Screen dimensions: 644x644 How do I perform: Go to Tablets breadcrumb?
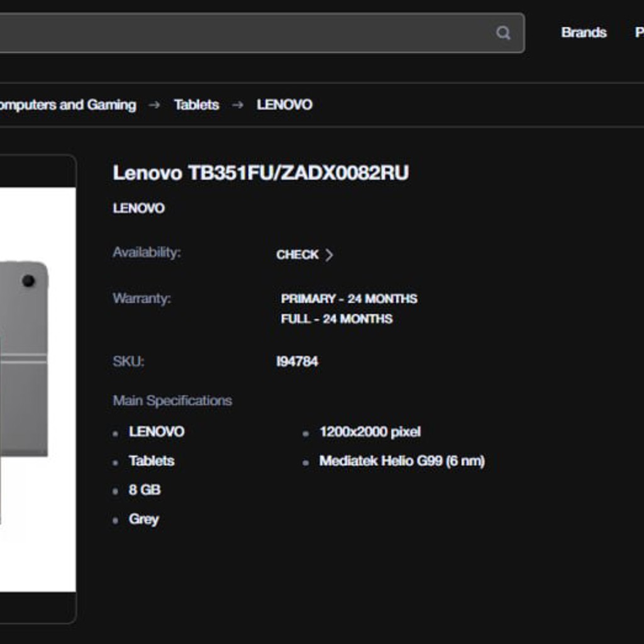click(196, 105)
